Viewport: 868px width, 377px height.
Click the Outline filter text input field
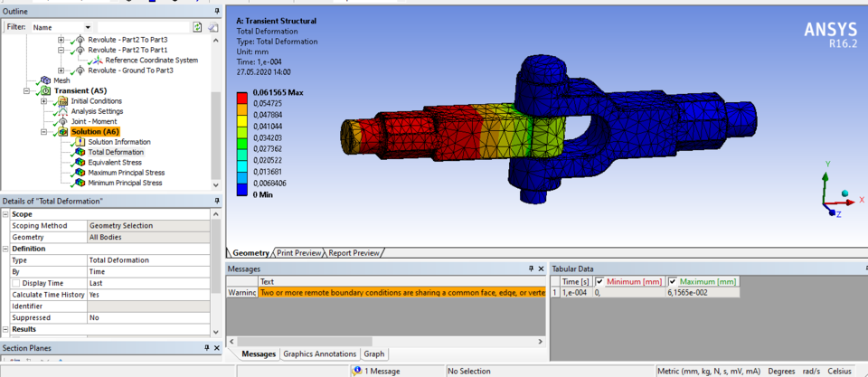tap(143, 27)
